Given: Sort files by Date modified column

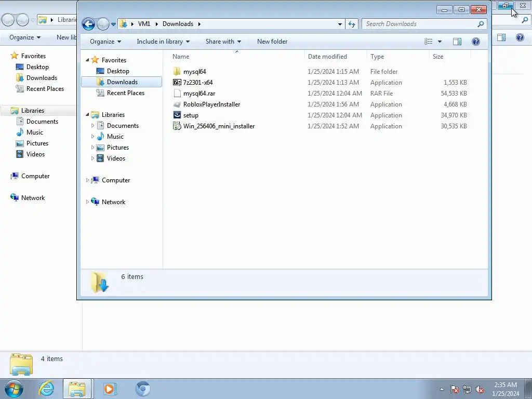Looking at the screenshot, I should [336, 56].
